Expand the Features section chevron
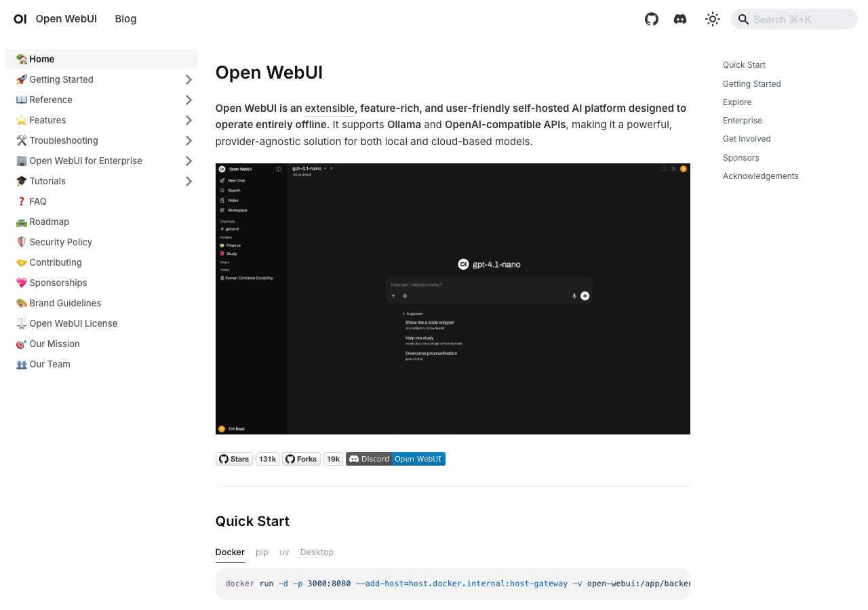 click(189, 120)
